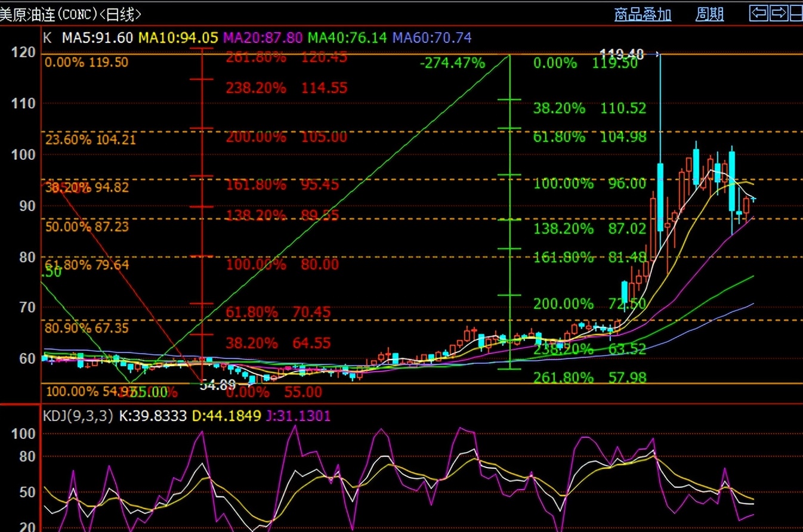Open the 商品叠加 link
The width and height of the screenshot is (803, 532).
(x=643, y=14)
